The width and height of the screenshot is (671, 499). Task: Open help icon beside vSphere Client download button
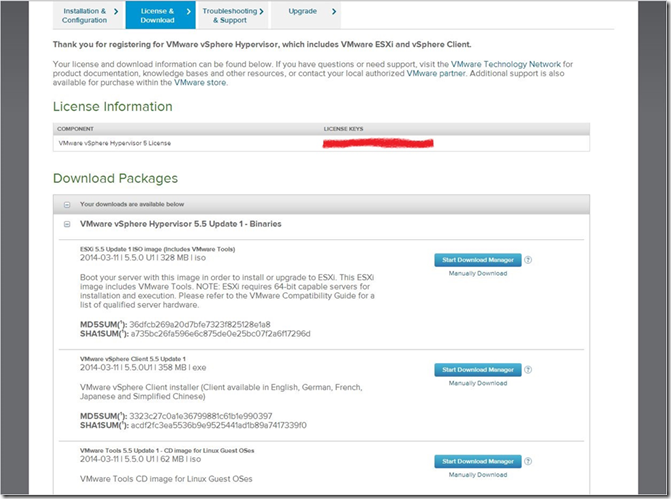point(528,370)
